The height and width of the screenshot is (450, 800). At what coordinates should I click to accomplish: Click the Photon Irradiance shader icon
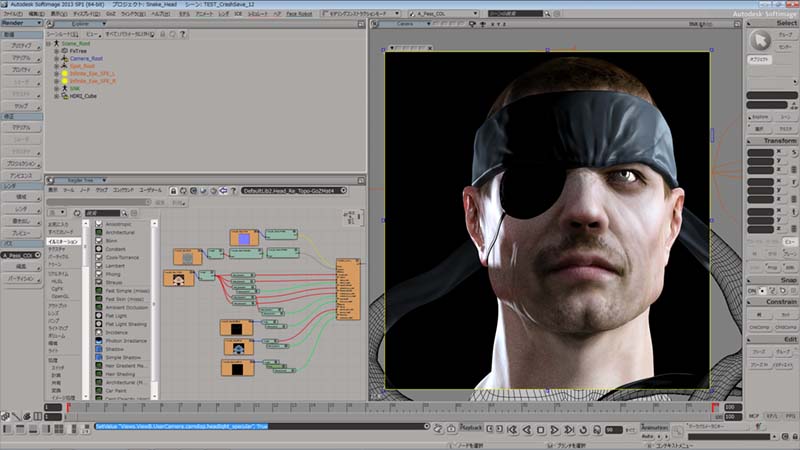point(99,340)
